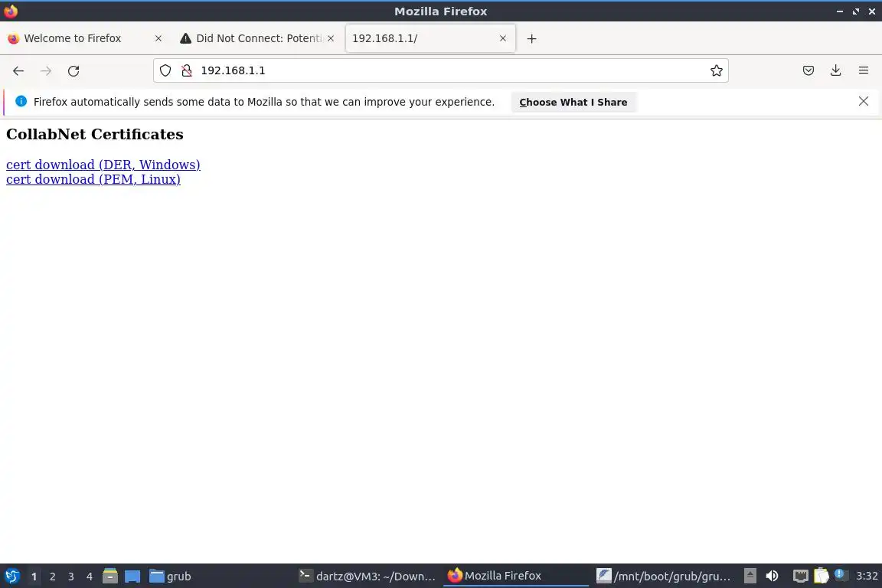Maximize the Firefox window
Image resolution: width=882 pixels, height=588 pixels.
(x=855, y=11)
